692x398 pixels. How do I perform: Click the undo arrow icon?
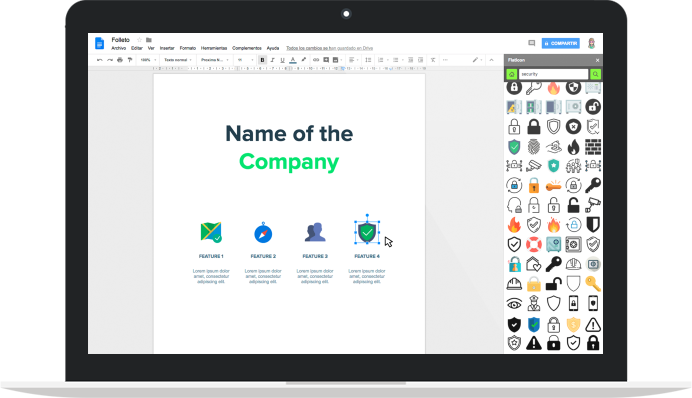coord(100,60)
